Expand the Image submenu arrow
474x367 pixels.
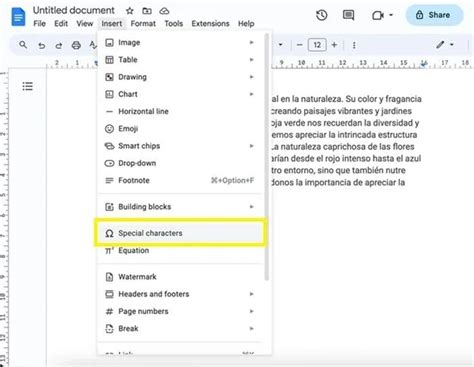[x=252, y=42]
